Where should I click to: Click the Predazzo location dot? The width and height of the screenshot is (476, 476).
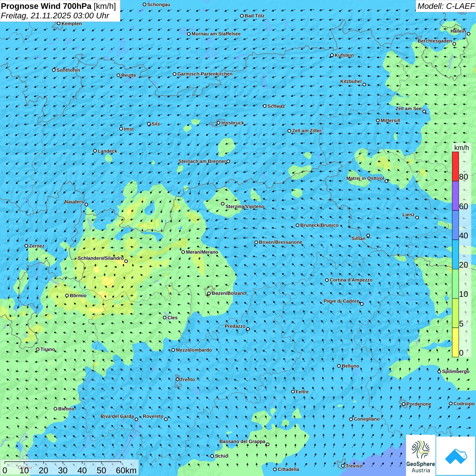pos(248,329)
